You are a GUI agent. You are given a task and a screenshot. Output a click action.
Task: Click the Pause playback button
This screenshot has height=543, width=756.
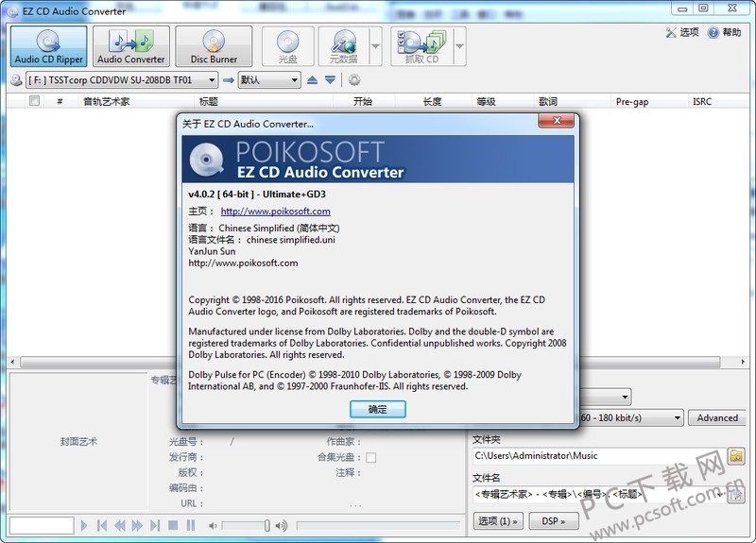(x=191, y=525)
